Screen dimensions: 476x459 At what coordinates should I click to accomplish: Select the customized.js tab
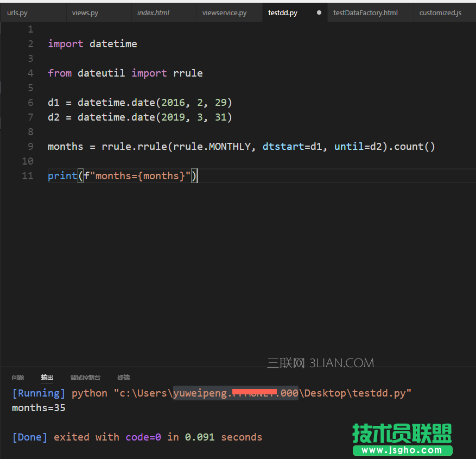coord(440,12)
